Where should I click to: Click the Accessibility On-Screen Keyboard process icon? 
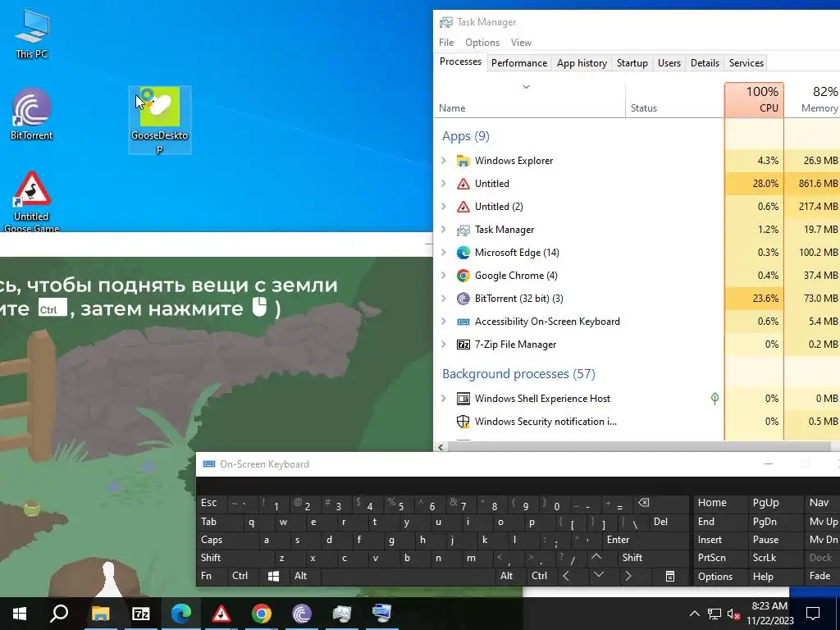pyautogui.click(x=463, y=322)
